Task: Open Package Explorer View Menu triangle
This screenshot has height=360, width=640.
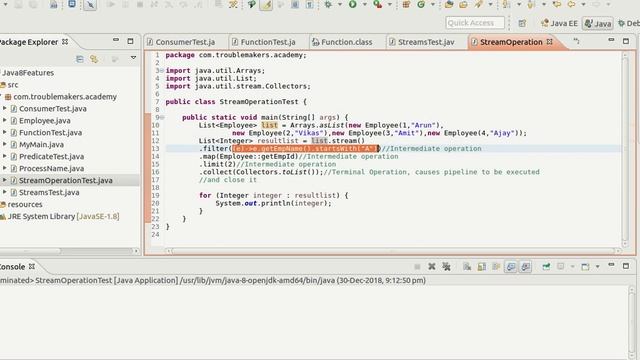Action: tap(133, 58)
